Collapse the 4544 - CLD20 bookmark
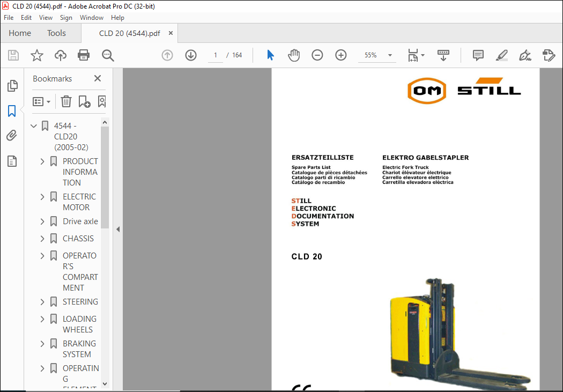563x392 pixels. (34, 126)
